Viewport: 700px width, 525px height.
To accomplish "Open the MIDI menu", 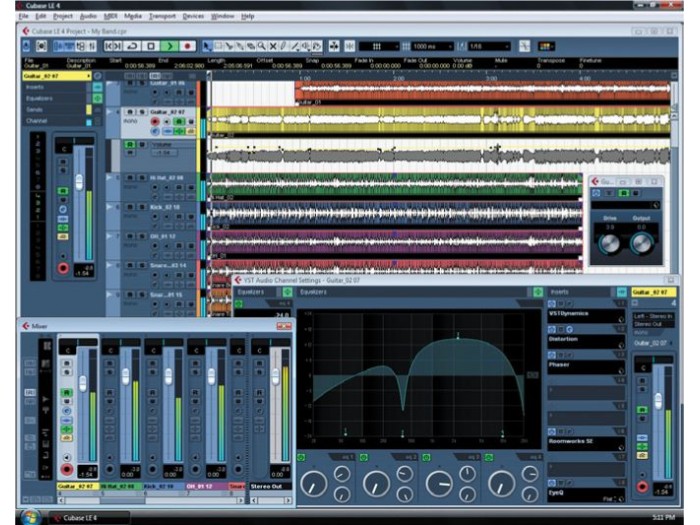I will click(x=110, y=17).
